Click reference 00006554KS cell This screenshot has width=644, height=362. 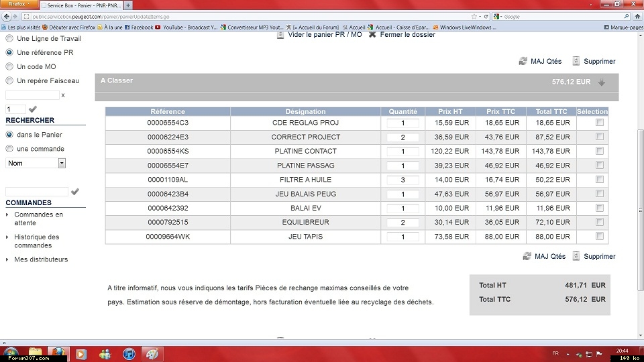click(168, 151)
